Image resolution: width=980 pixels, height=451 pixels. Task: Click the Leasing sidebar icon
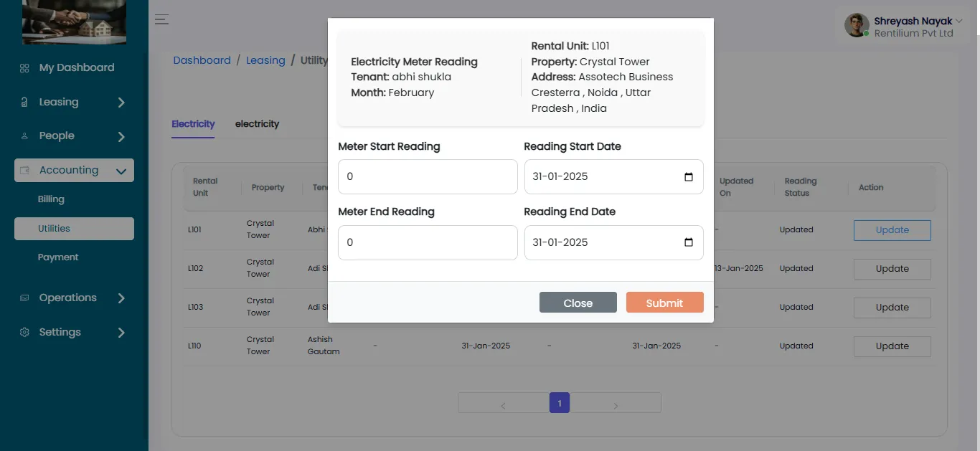pyautogui.click(x=24, y=103)
